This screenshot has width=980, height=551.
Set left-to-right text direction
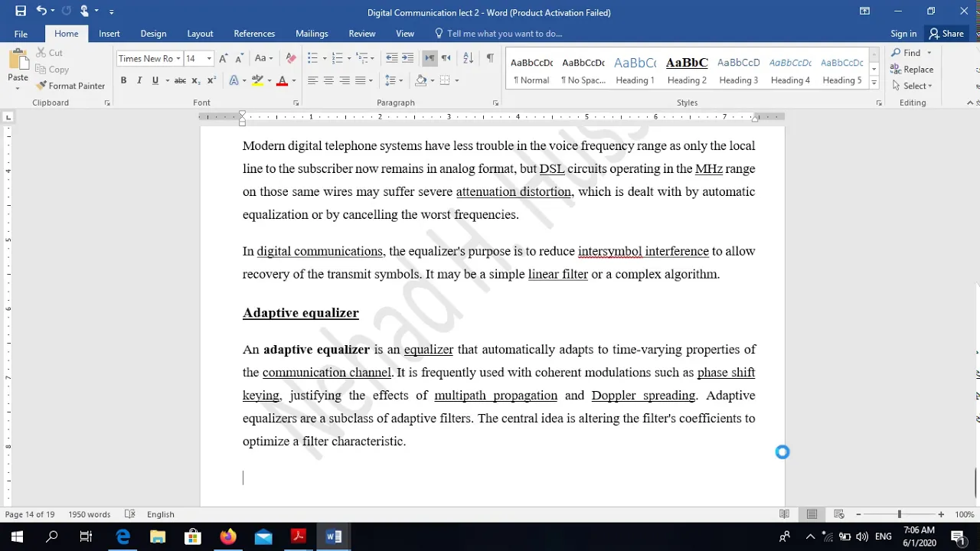[430, 58]
